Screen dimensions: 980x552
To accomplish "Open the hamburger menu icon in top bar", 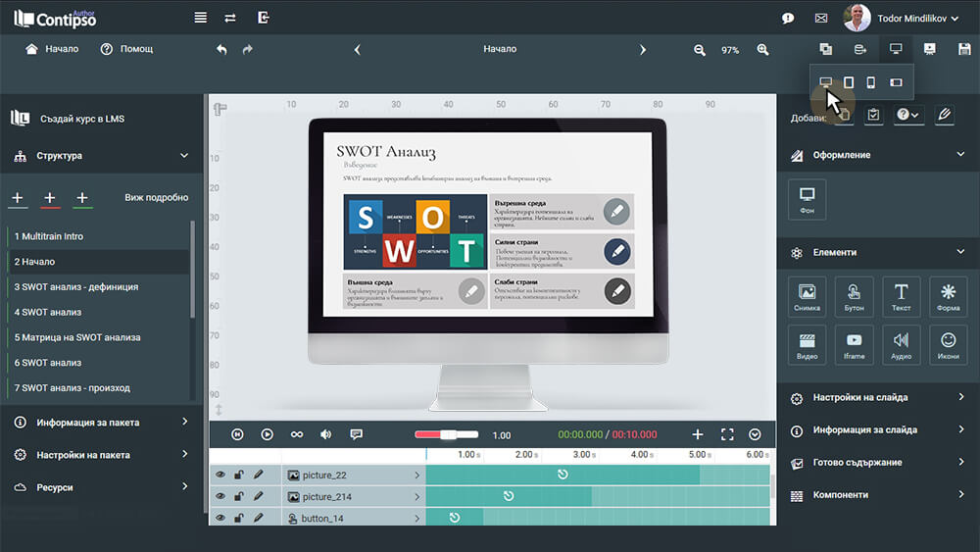I will point(200,18).
